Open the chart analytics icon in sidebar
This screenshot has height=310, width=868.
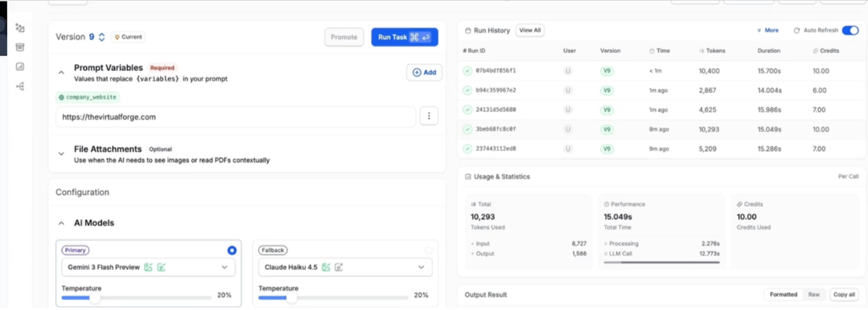tap(20, 67)
